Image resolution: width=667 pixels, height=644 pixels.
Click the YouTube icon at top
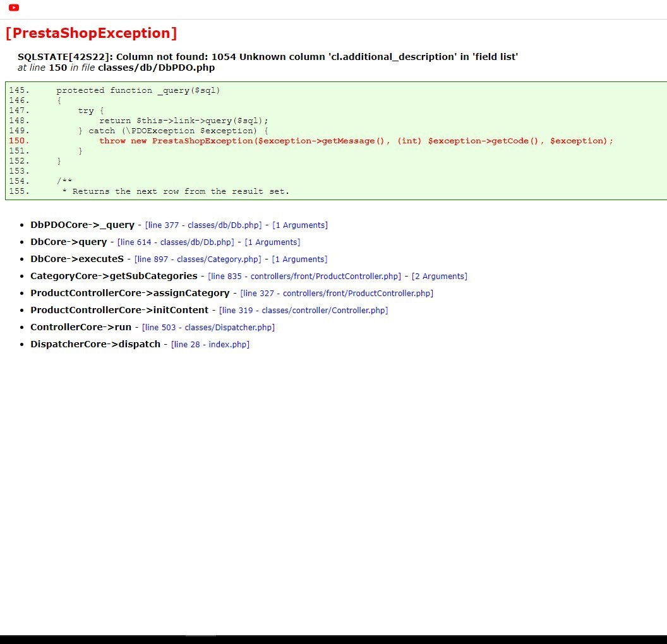(14, 7)
